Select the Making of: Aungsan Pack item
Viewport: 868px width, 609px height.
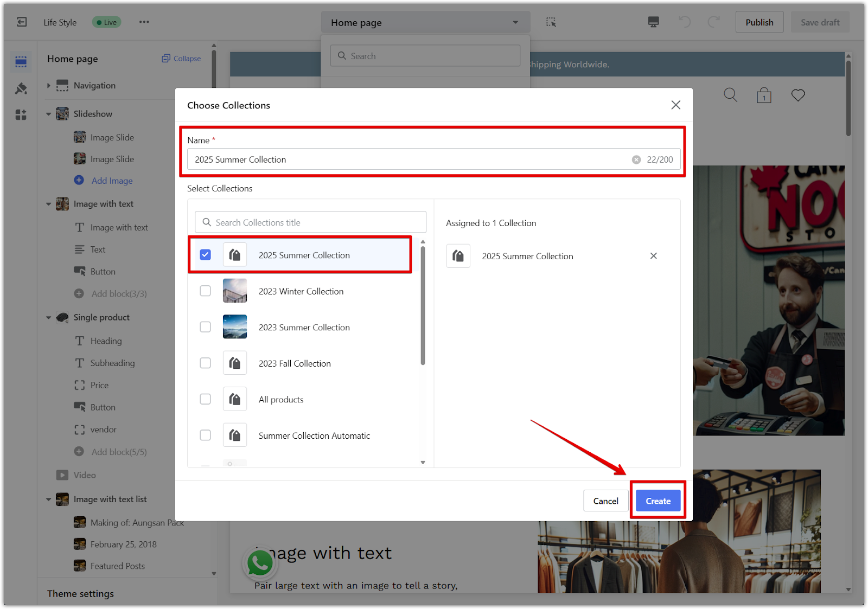pos(137,523)
